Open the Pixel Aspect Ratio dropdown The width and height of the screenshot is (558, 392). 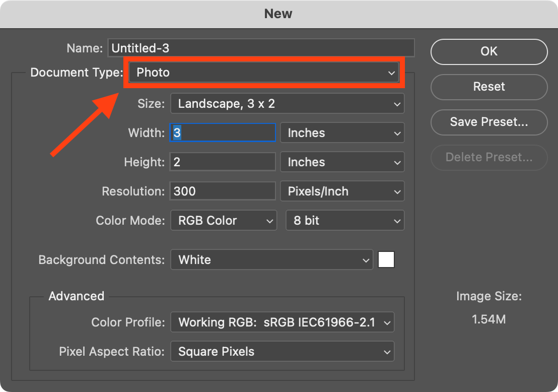[x=282, y=351]
